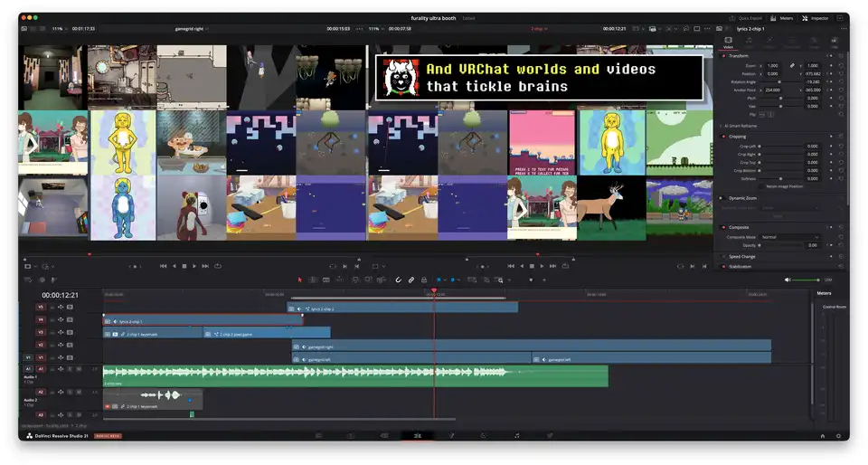Toggle Auto Track Selector on V4
The image size is (868, 465).
pyautogui.click(x=61, y=320)
